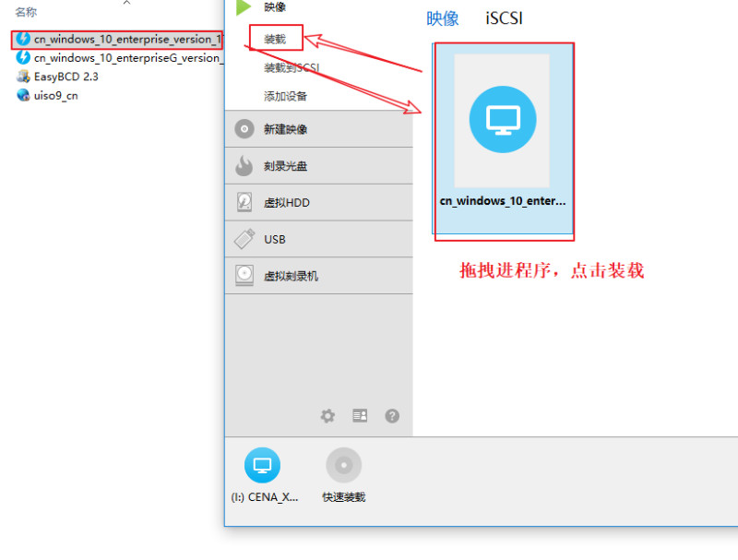This screenshot has height=560, width=738.
Task: Select cn_windows_10_enterpriseG_version file in Explorer
Action: (x=120, y=58)
